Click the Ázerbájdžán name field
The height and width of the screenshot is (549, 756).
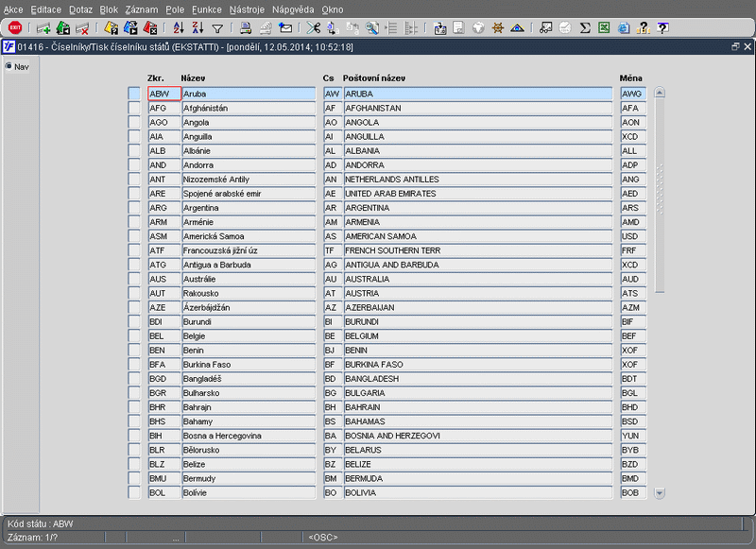(249, 307)
